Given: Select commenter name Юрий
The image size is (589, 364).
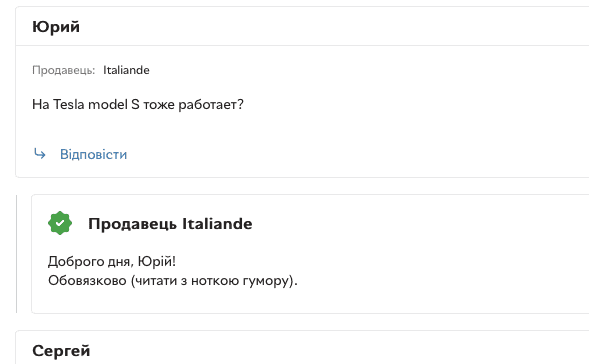Looking at the screenshot, I should coord(56,27).
